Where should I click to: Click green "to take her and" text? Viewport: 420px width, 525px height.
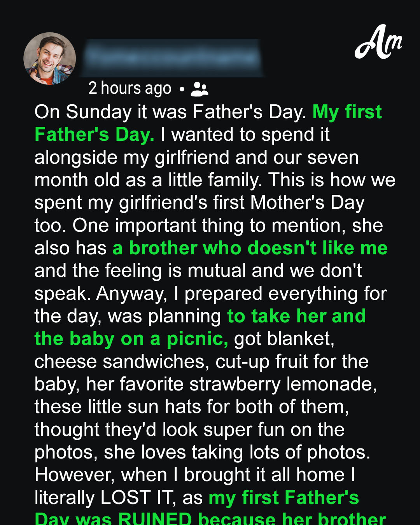click(297, 316)
